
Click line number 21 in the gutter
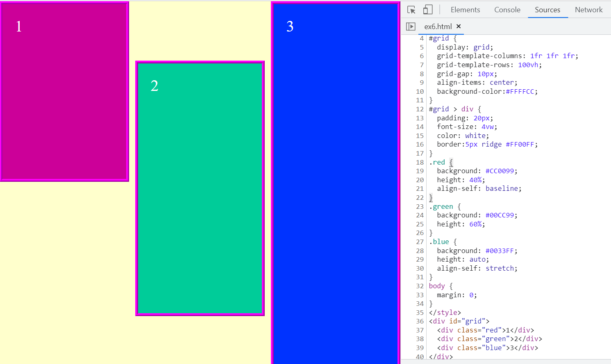pyautogui.click(x=420, y=189)
